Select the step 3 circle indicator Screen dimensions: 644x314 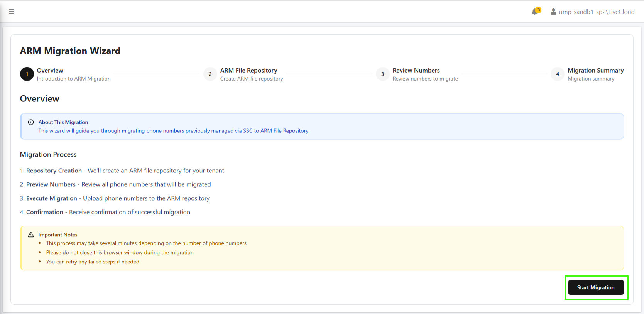coord(383,74)
